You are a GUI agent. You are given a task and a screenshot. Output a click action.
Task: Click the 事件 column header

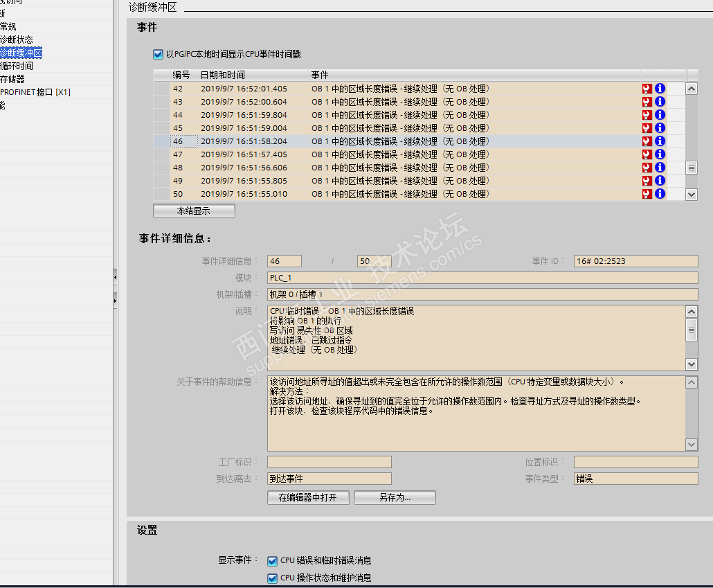(x=474, y=75)
